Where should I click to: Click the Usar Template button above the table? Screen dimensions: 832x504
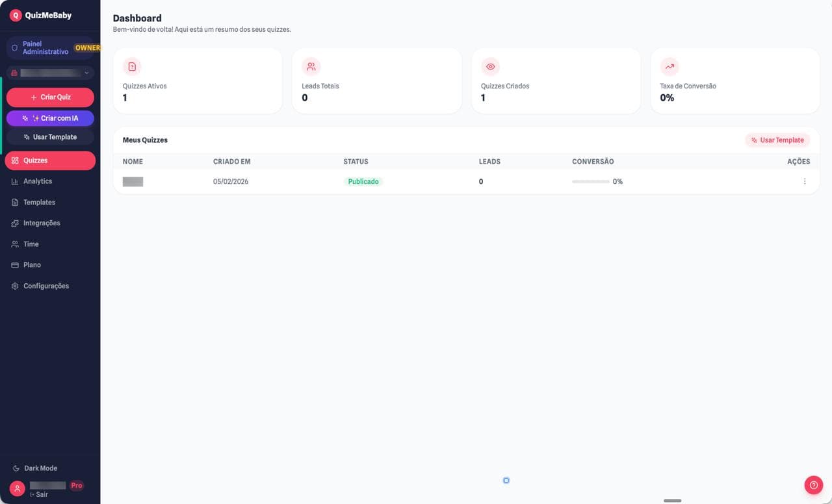[777, 140]
